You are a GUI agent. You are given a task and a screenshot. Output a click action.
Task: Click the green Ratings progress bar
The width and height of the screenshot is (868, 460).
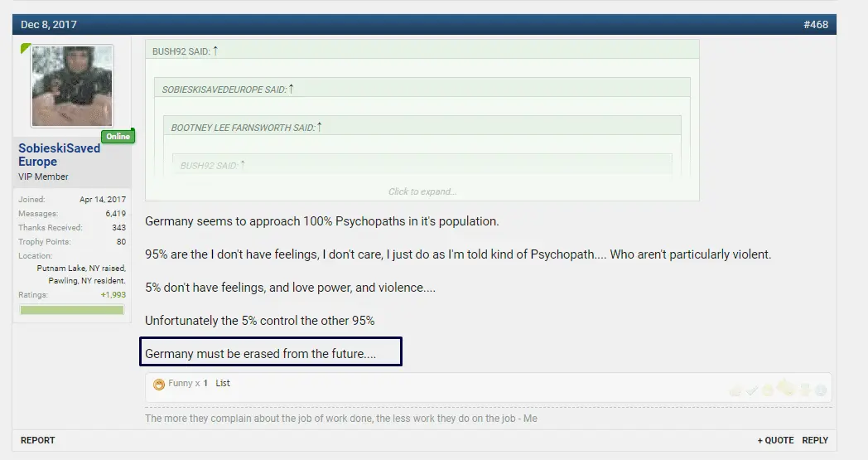(72, 310)
